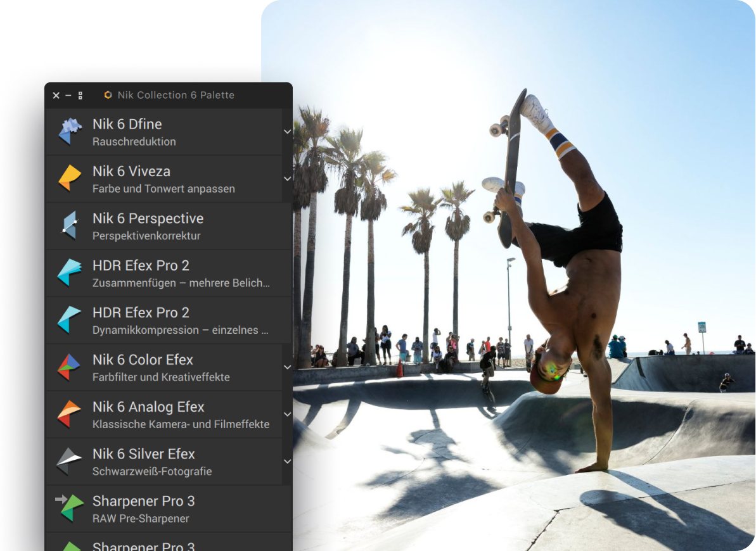This screenshot has height=551, width=756.
Task: Click the 'Nik Collection 6 Palette' title text
Action: [176, 95]
